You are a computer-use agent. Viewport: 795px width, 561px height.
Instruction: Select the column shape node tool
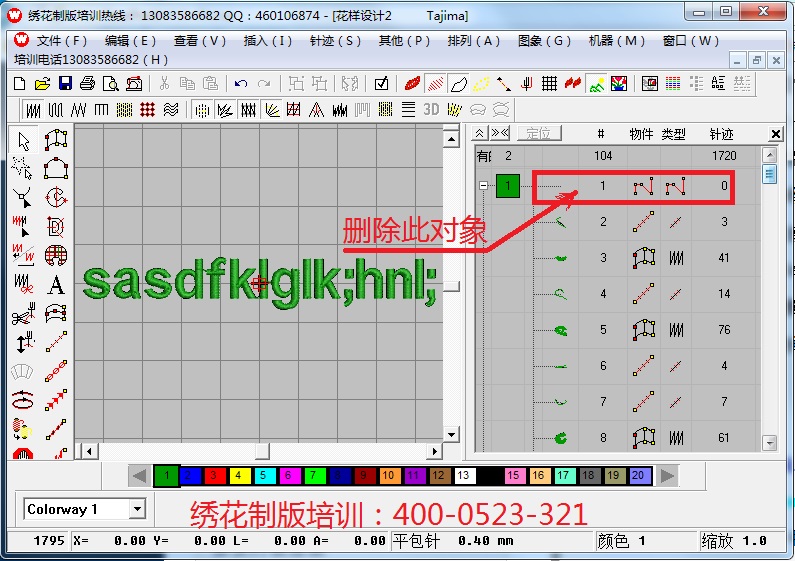coord(56,141)
